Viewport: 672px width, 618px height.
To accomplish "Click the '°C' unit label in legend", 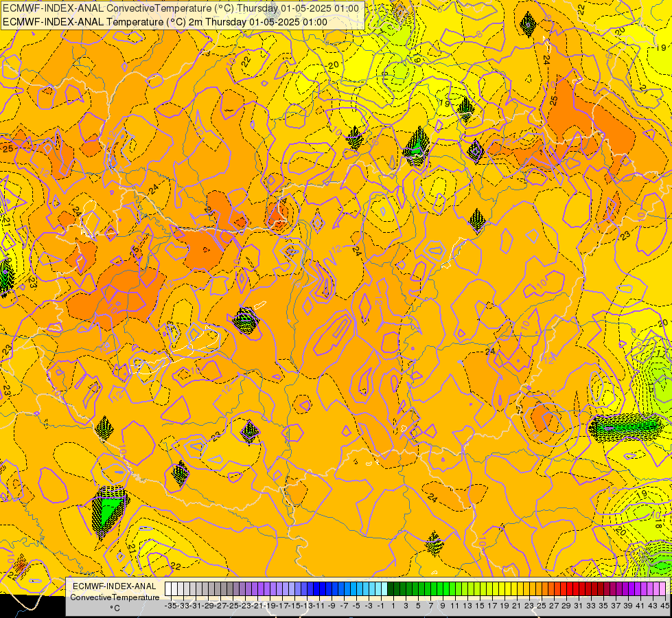I will [x=115, y=608].
